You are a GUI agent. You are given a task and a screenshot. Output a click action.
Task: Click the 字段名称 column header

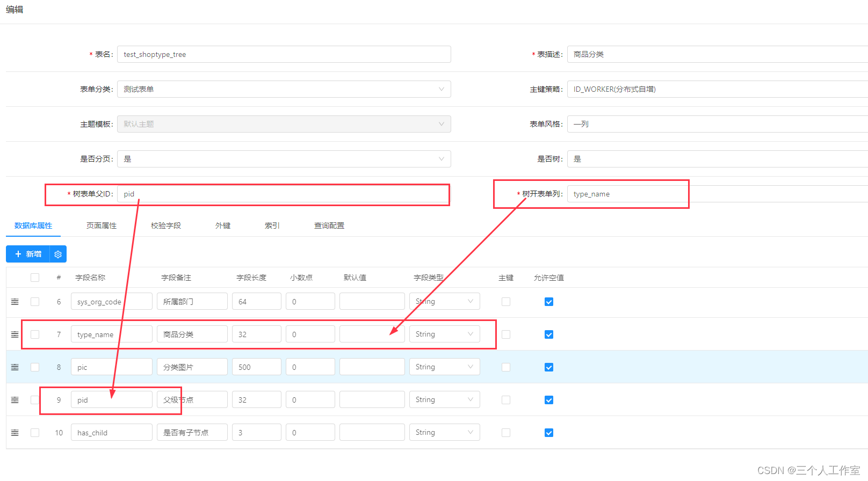(x=90, y=278)
